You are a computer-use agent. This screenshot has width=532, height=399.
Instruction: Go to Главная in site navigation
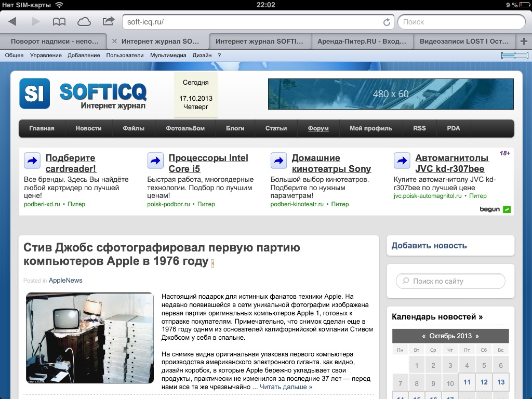coord(42,128)
